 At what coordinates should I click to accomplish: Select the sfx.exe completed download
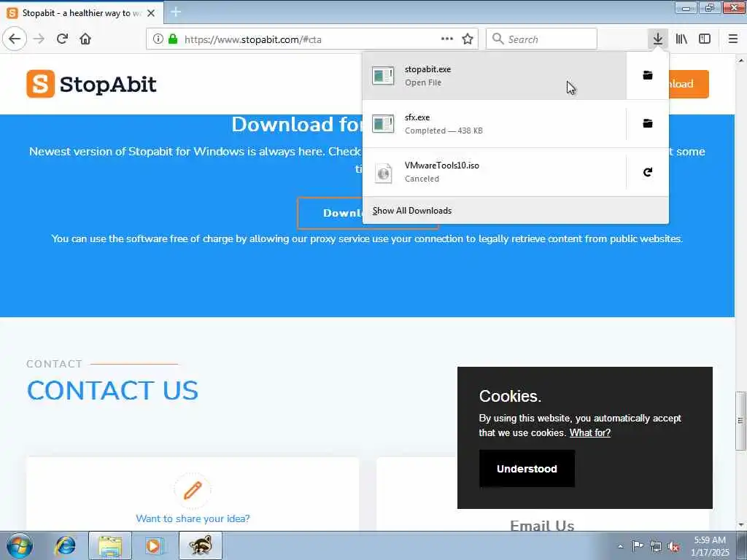tap(495, 124)
